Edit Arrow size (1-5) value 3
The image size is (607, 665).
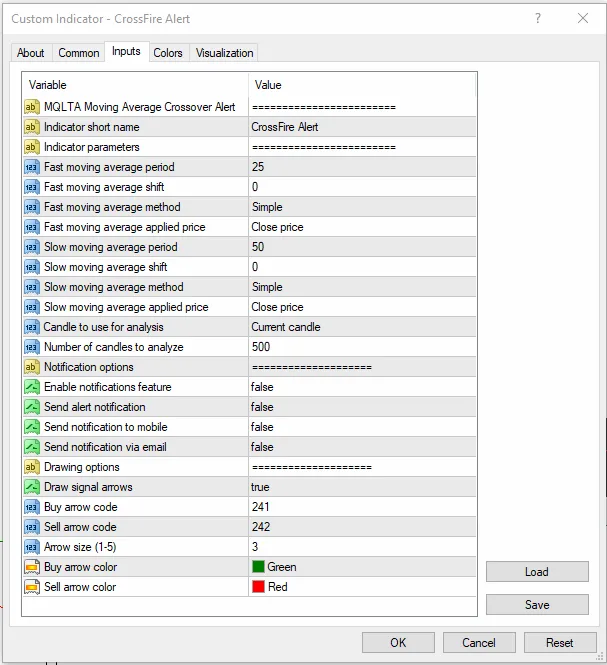pos(362,547)
